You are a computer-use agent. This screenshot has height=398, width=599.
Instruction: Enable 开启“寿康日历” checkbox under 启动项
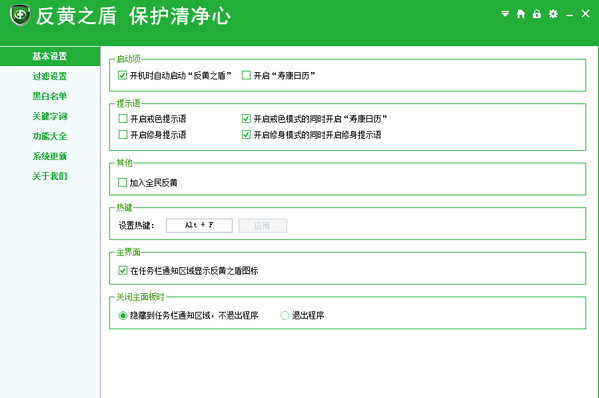246,75
